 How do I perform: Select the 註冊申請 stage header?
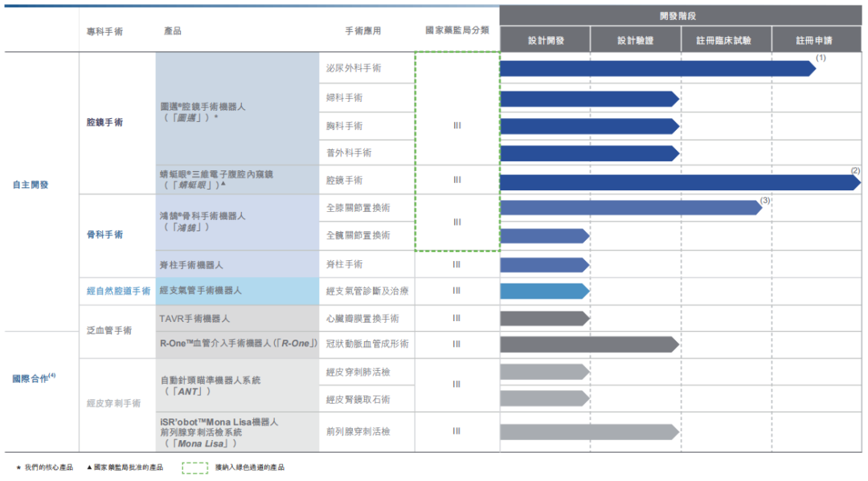pos(813,38)
